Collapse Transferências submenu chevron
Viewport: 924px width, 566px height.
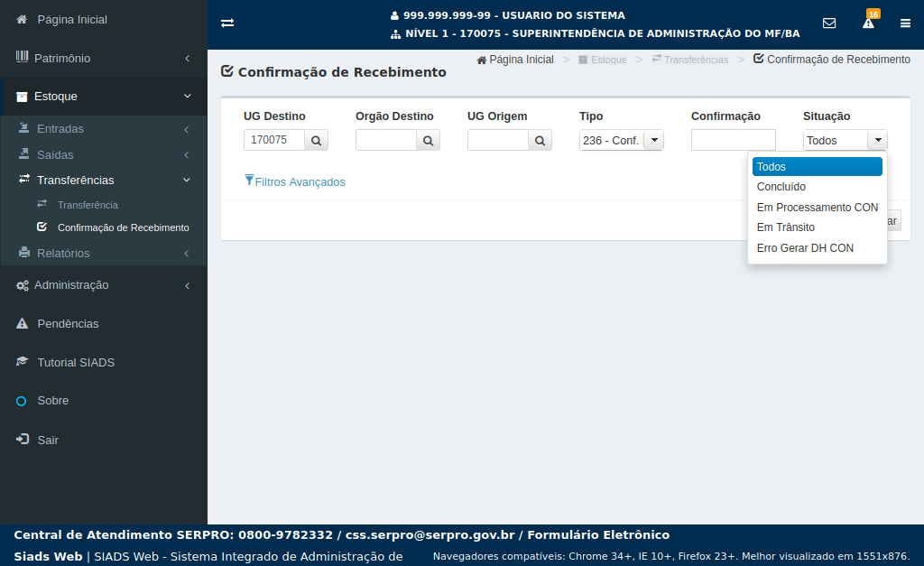[187, 180]
